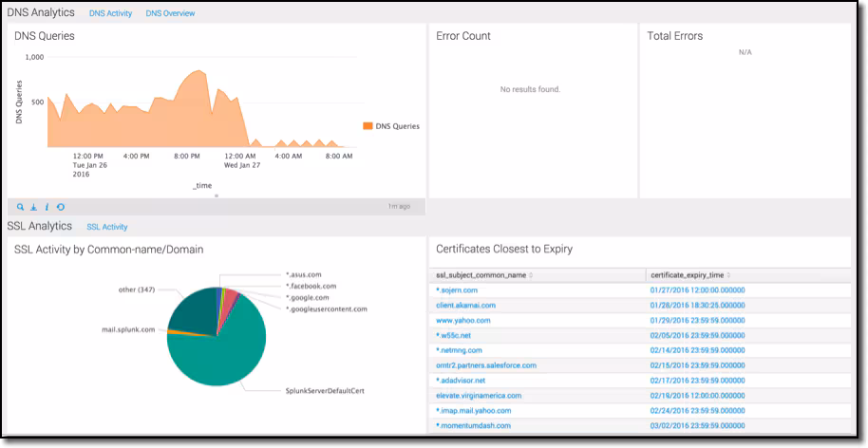Show panel info via the 'i' icon

tap(47, 207)
